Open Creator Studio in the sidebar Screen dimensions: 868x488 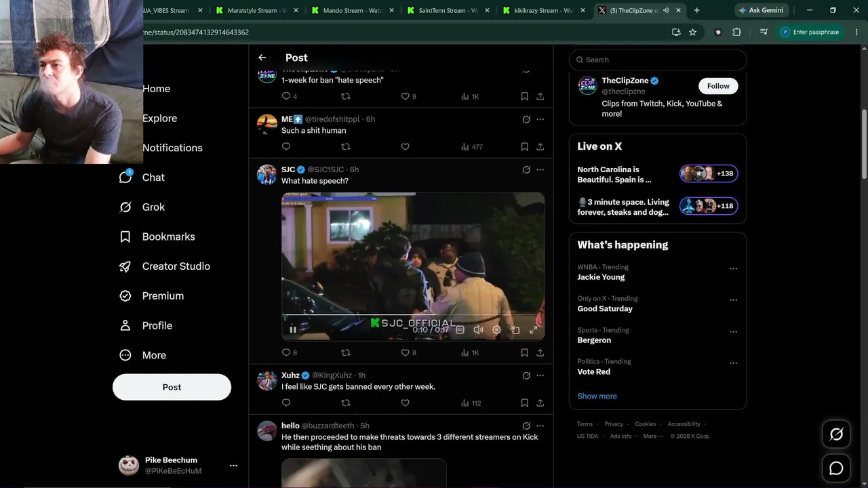click(164, 266)
